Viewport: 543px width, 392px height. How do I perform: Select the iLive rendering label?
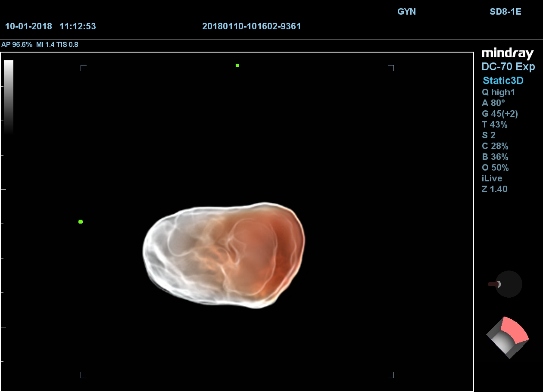pos(492,178)
